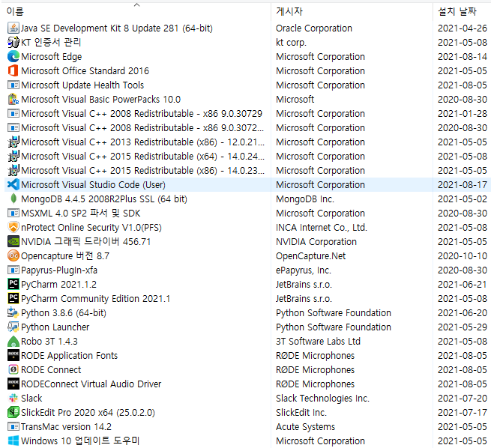491x448 pixels.
Task: Click the kt corp. publisher cell
Action: point(291,42)
